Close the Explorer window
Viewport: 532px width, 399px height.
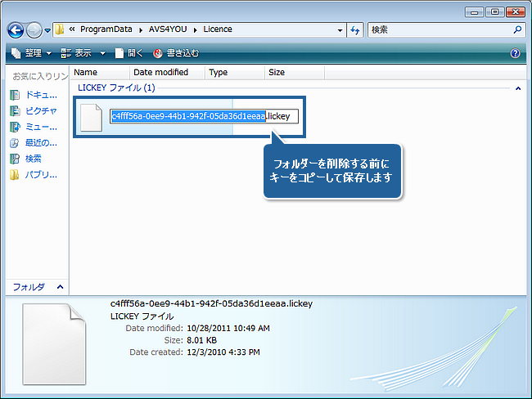516,12
